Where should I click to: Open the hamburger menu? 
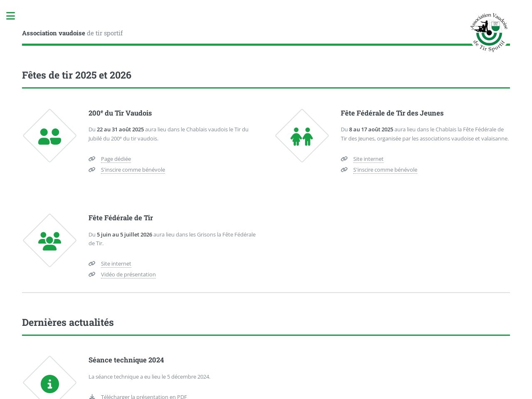click(x=11, y=16)
